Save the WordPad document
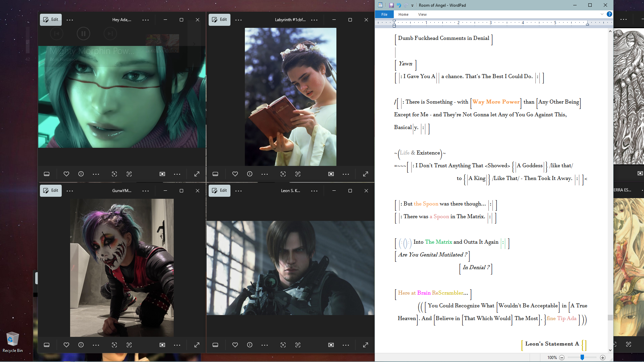644x362 pixels. (391, 5)
